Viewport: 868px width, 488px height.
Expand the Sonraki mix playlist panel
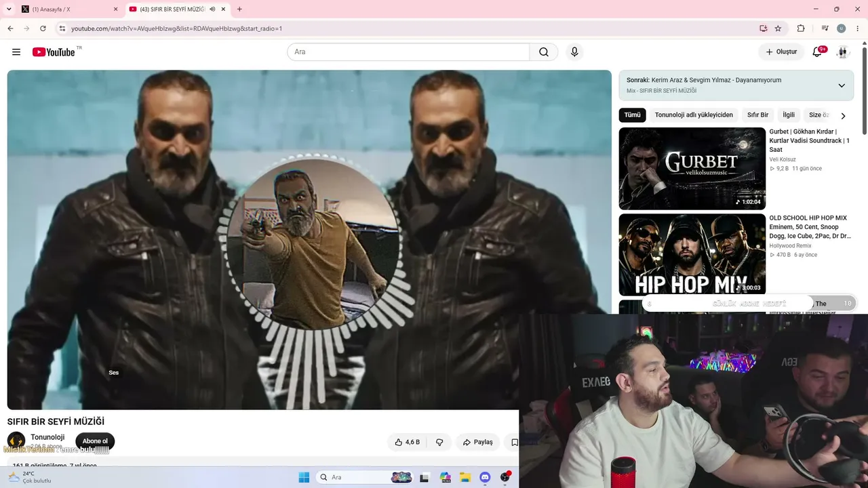coord(842,85)
